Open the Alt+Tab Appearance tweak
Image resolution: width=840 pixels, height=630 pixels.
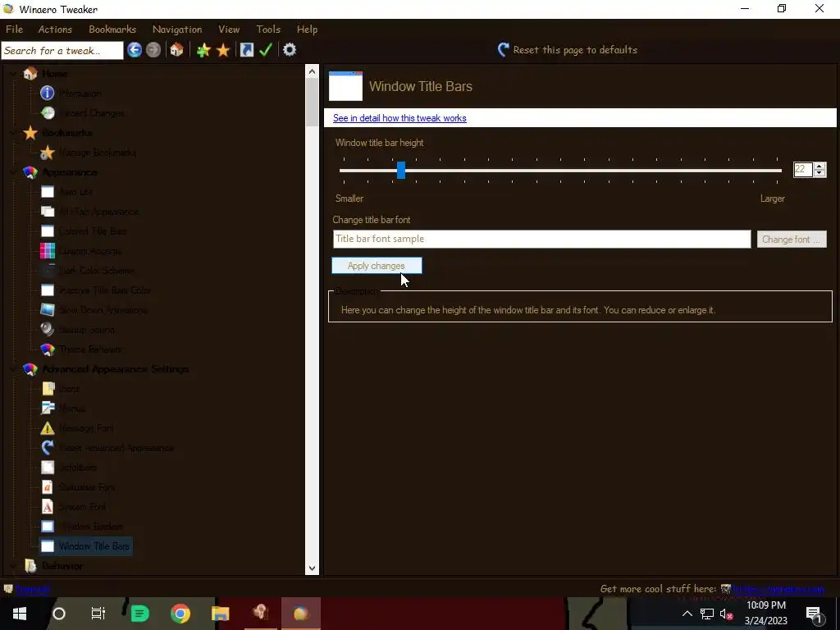tap(99, 212)
